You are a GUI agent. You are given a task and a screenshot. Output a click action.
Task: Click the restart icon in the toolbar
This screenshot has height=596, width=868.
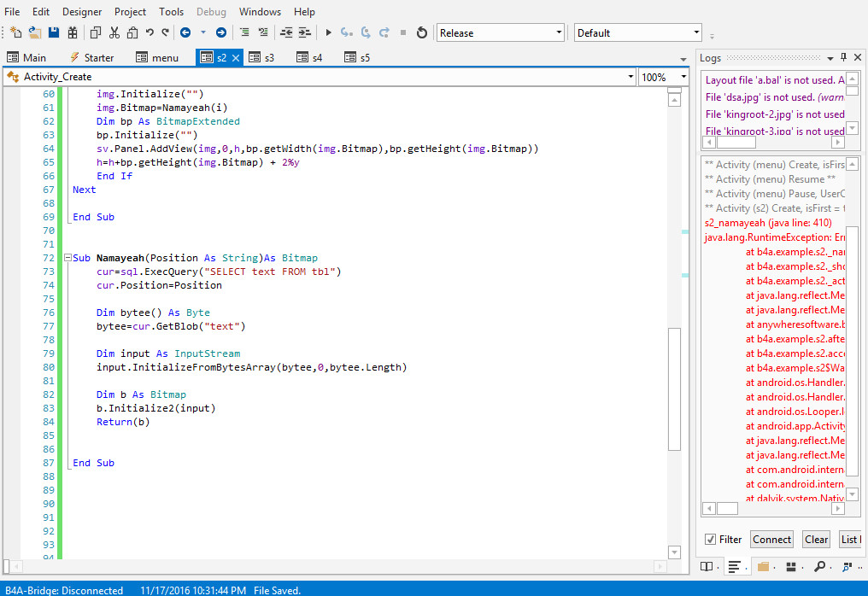421,32
